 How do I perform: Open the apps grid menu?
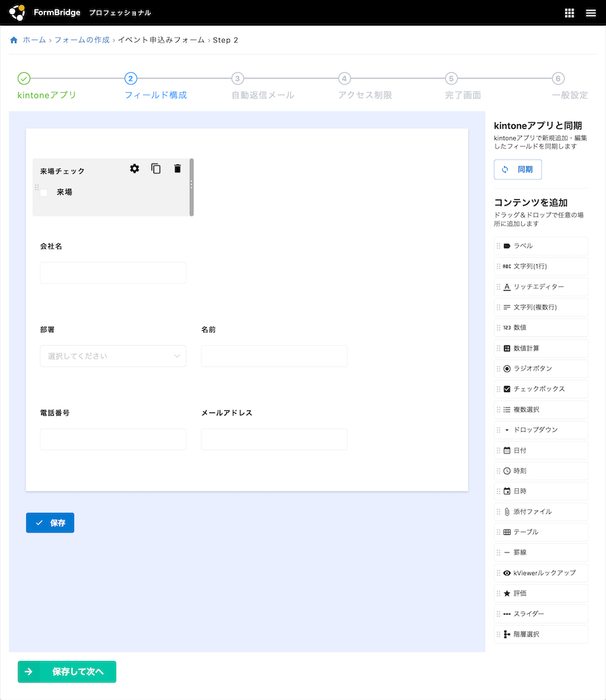(569, 13)
